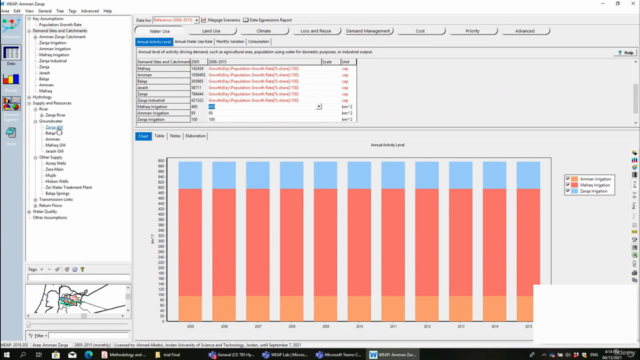Viewport: 640px width, 360px height.
Task: Open the Results view
Action: pos(11,82)
